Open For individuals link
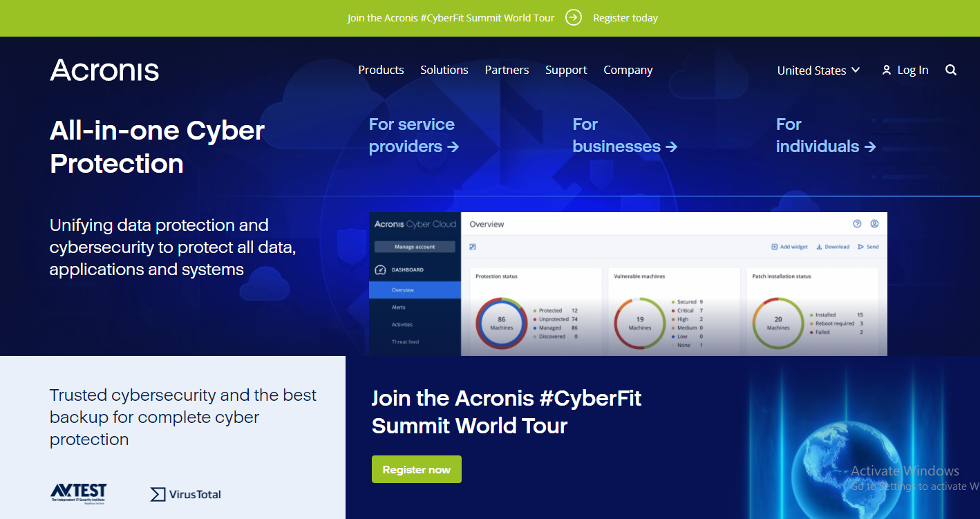The height and width of the screenshot is (519, 980). [826, 135]
